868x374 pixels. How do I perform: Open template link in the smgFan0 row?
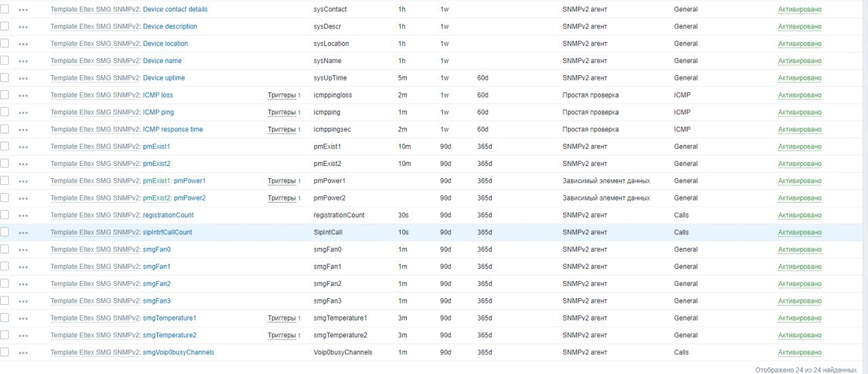click(x=95, y=249)
